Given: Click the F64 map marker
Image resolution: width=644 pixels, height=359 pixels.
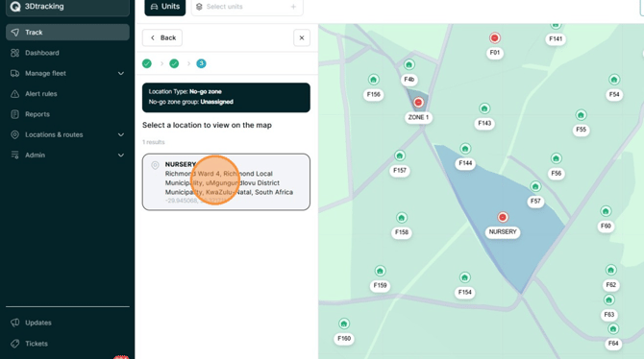Looking at the screenshot, I should point(613,328).
